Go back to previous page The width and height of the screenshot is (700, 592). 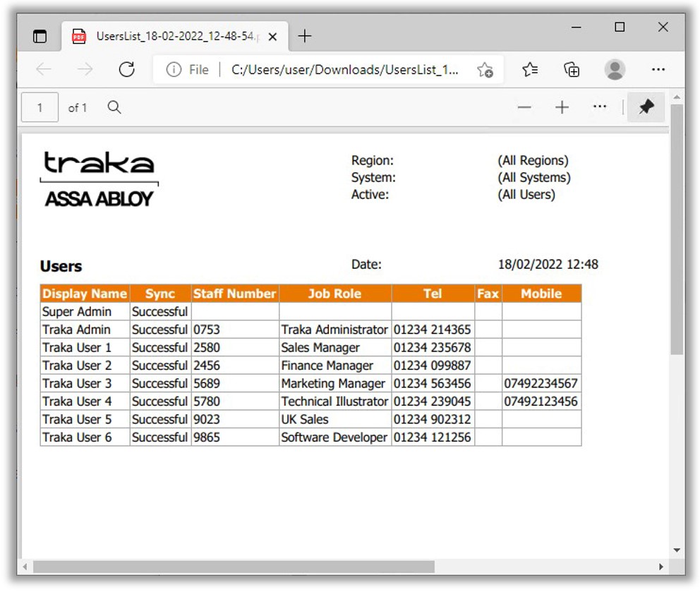click(x=44, y=69)
